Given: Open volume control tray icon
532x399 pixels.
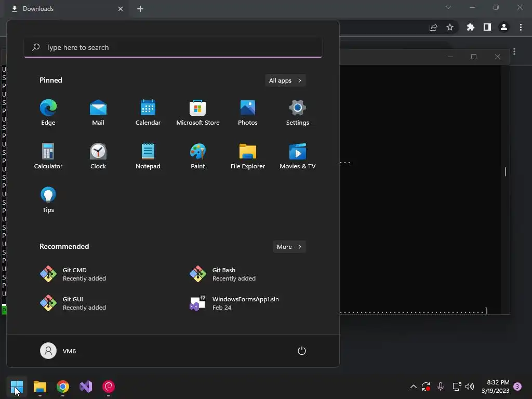Looking at the screenshot, I should (470, 387).
